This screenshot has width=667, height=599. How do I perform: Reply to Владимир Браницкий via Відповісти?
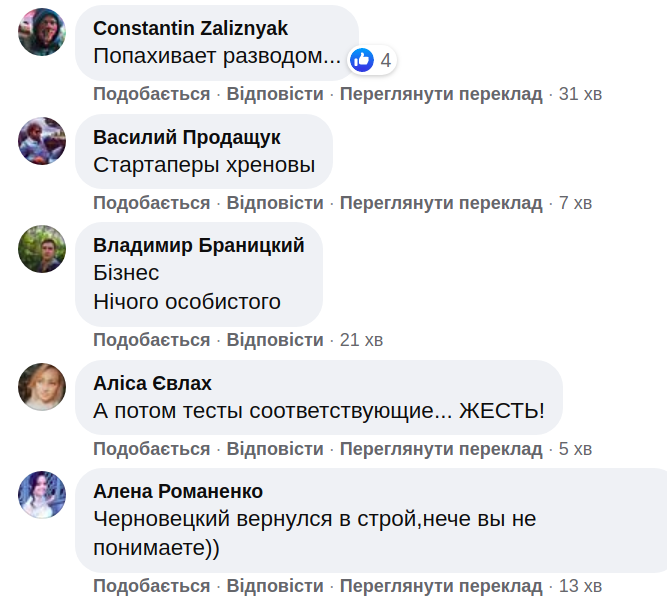(x=275, y=340)
